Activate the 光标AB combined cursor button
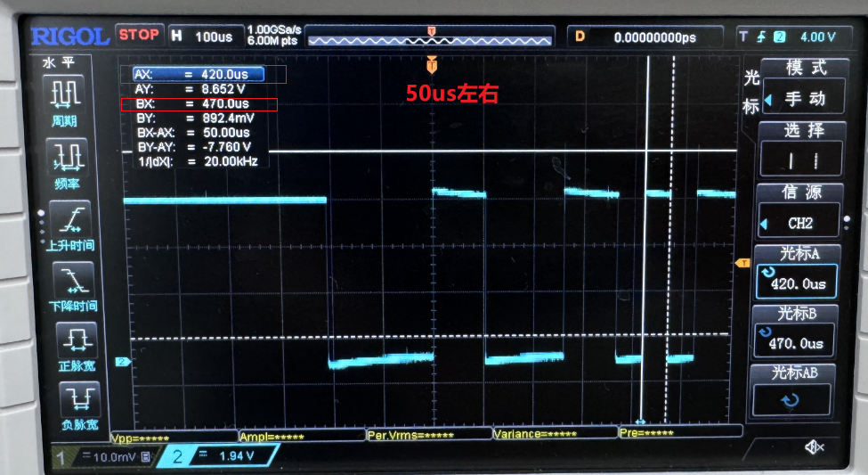 click(x=792, y=391)
